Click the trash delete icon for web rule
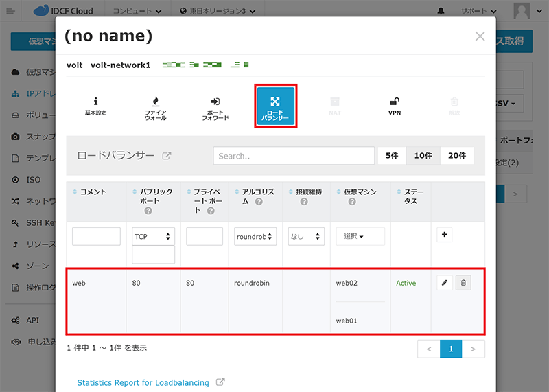This screenshot has height=392, width=549. 463,283
